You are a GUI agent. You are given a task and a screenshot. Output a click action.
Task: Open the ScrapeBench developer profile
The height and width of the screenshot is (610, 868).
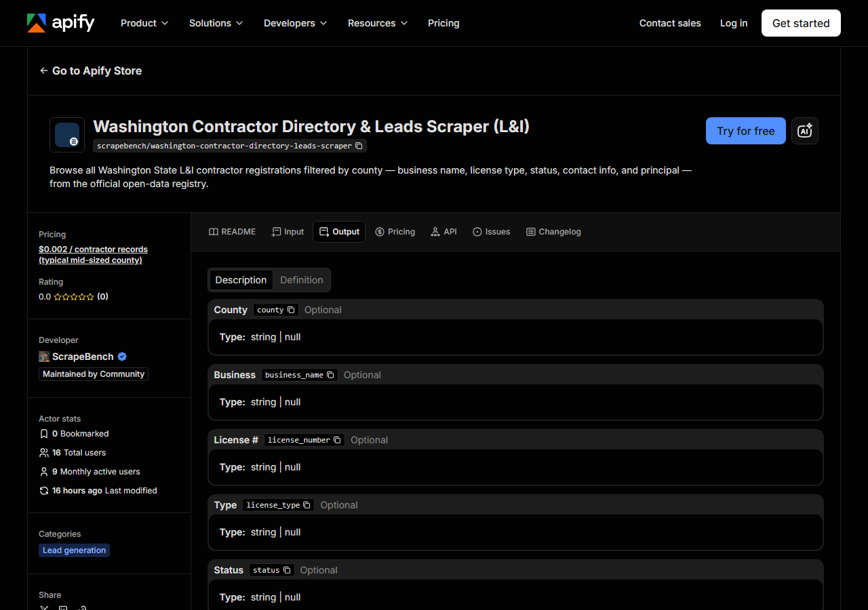(83, 357)
